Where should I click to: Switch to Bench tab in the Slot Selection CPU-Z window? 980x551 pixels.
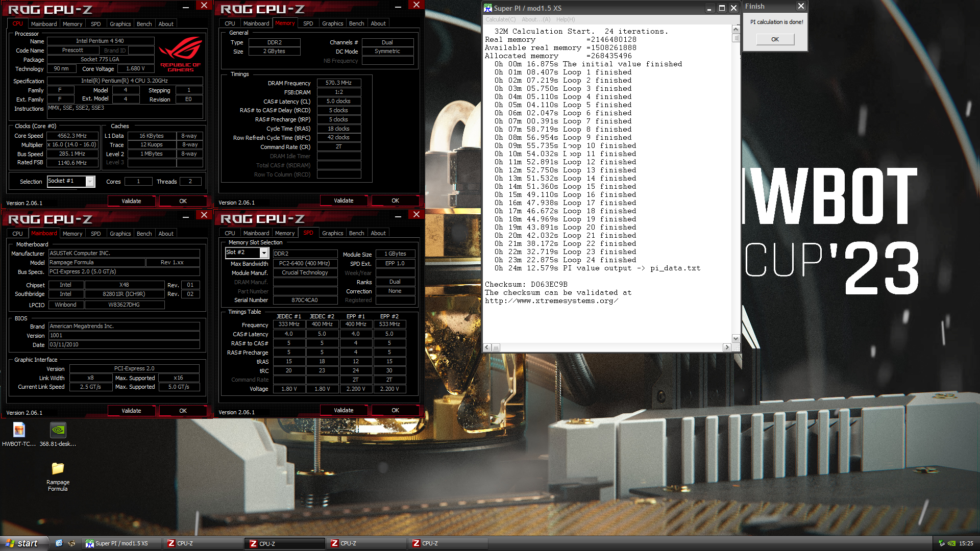coord(356,233)
